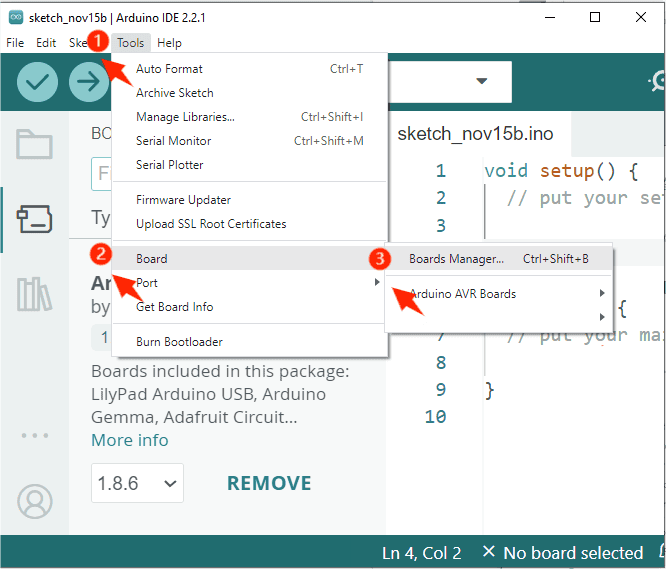Choose Boards Manager from the submenu
This screenshot has height=569, width=666.
click(x=456, y=259)
